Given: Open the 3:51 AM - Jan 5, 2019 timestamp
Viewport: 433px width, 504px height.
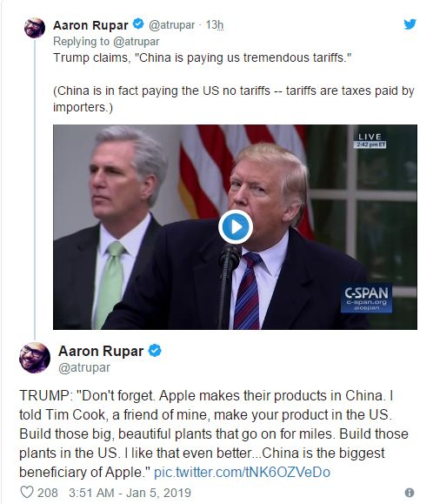Looking at the screenshot, I should click(x=130, y=493).
